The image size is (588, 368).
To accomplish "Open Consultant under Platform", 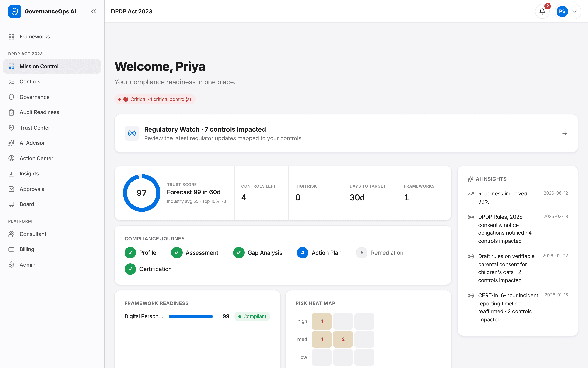I will (52, 234).
